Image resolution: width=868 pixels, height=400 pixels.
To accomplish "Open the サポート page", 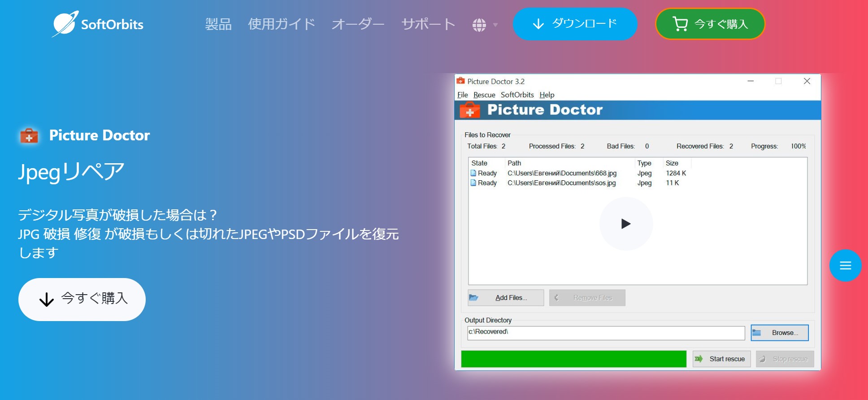I will tap(428, 24).
